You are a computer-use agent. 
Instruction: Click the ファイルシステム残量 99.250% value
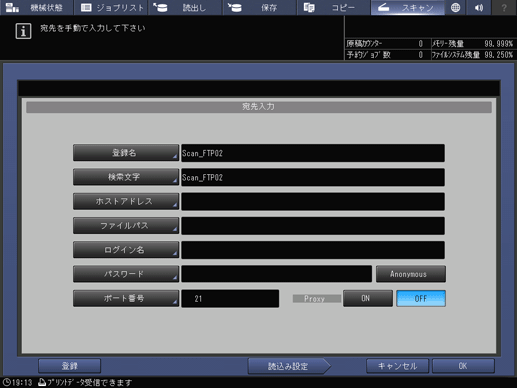pos(498,55)
